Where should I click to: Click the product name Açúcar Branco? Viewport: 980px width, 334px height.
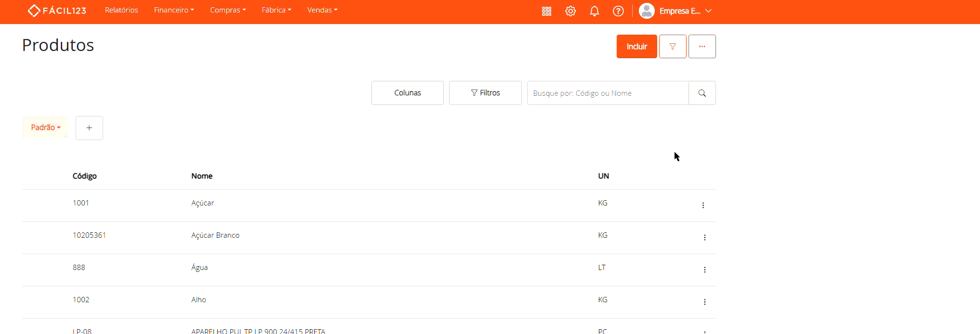point(215,235)
